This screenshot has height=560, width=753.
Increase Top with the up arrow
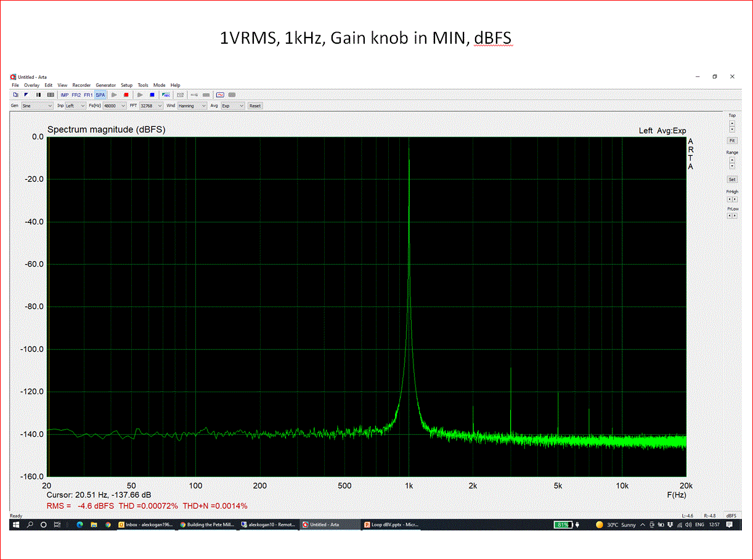tap(732, 123)
